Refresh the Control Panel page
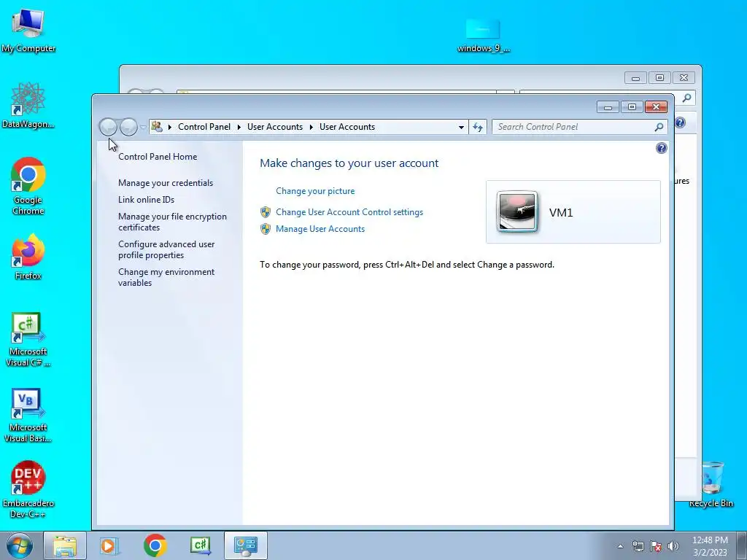The height and width of the screenshot is (560, 747). (478, 127)
